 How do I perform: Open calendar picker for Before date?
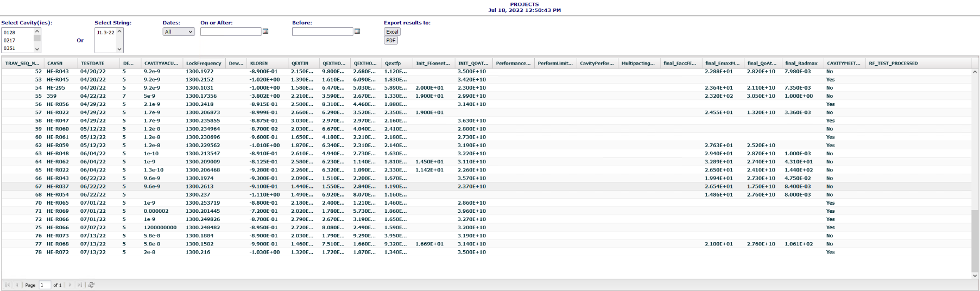[357, 31]
